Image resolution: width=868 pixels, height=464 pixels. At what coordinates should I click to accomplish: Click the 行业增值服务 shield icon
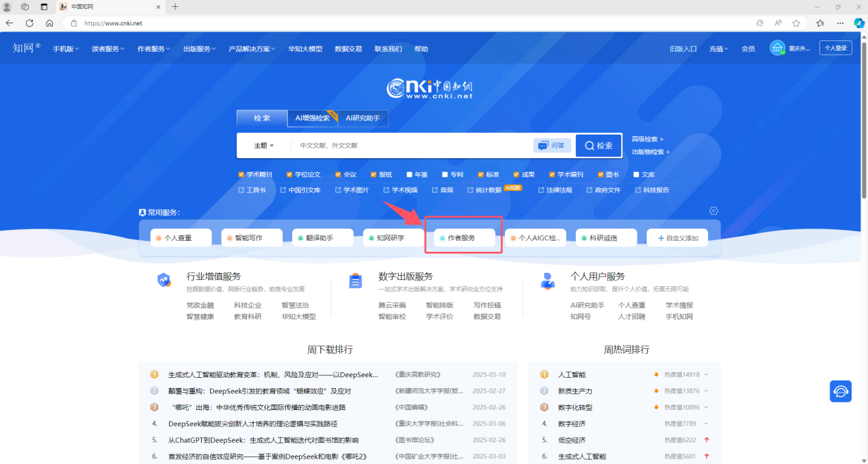coord(163,280)
